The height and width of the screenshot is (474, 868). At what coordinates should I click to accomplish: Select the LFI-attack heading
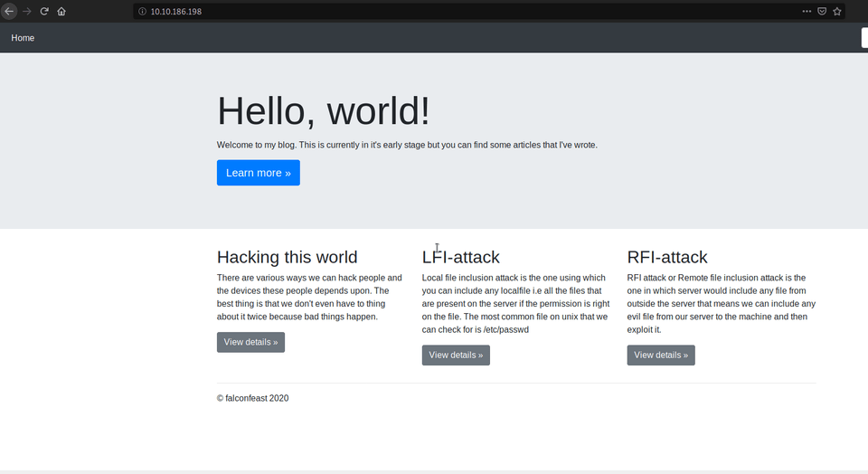(460, 257)
